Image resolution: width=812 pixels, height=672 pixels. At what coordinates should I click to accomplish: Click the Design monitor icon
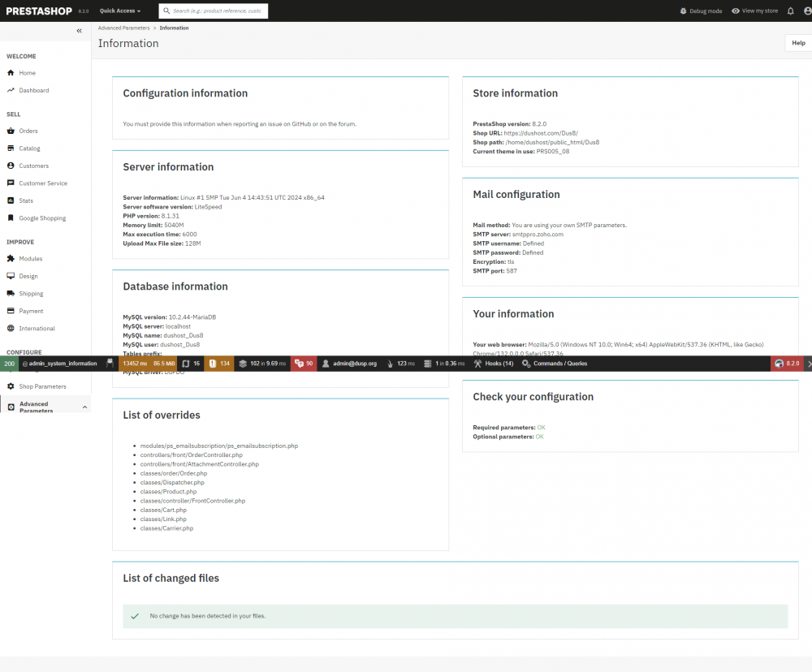[11, 276]
